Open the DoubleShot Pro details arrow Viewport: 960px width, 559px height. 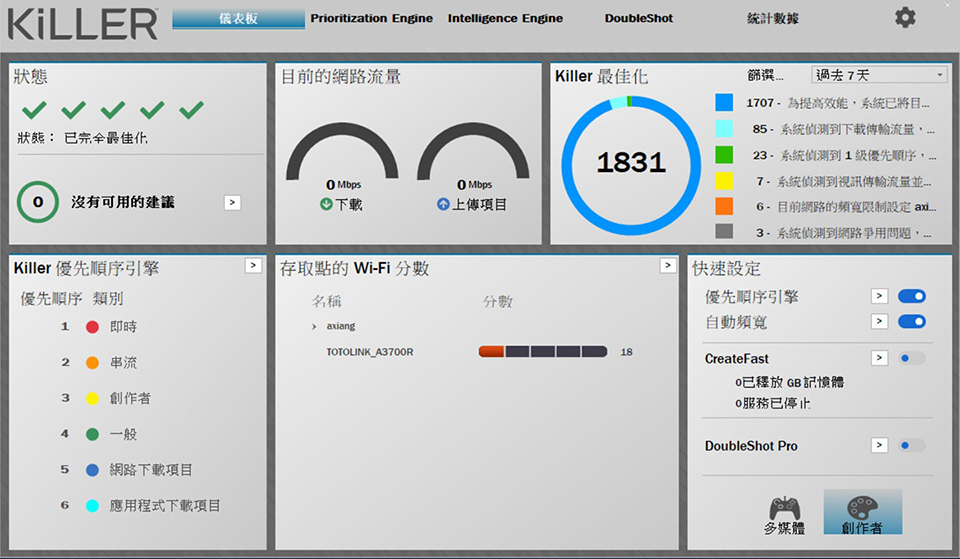879,445
